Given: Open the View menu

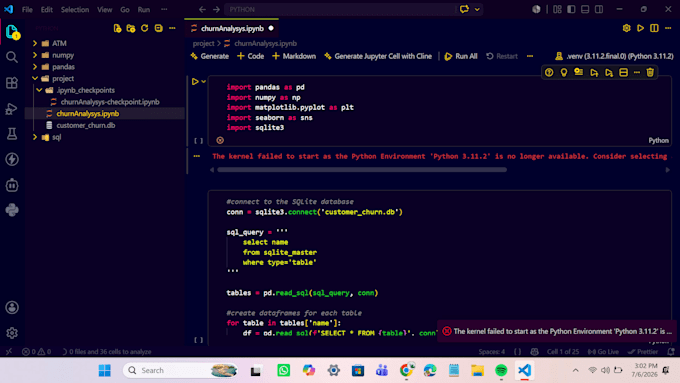Looking at the screenshot, I should tap(104, 9).
